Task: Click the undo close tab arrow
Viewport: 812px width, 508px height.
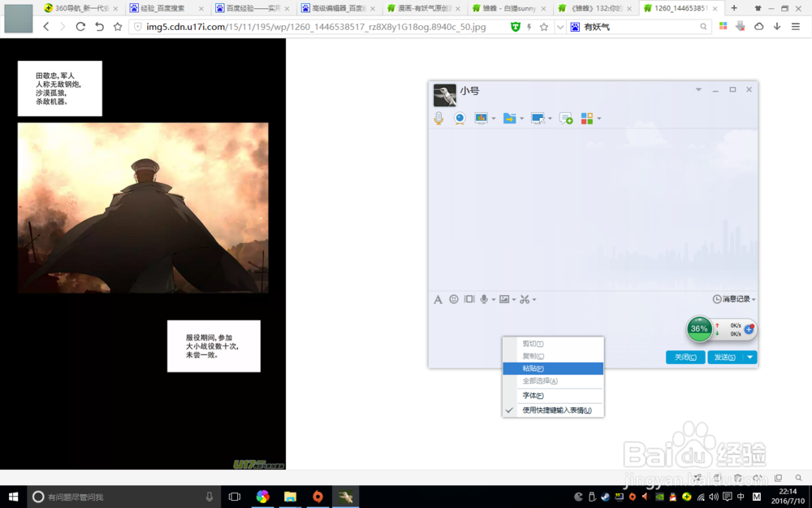Action: 99,27
